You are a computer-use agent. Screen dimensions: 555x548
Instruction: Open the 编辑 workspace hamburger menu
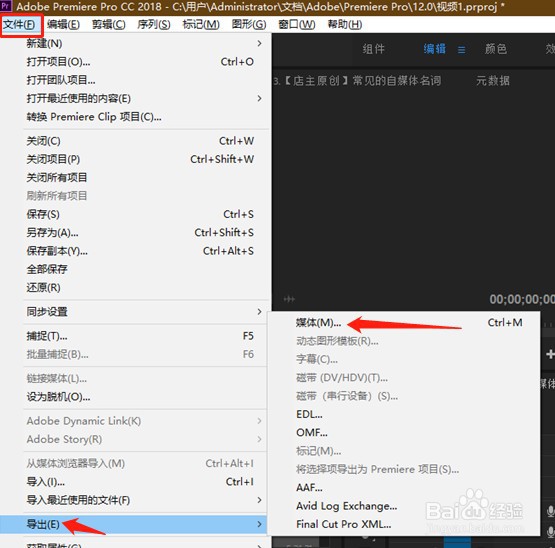click(x=462, y=50)
